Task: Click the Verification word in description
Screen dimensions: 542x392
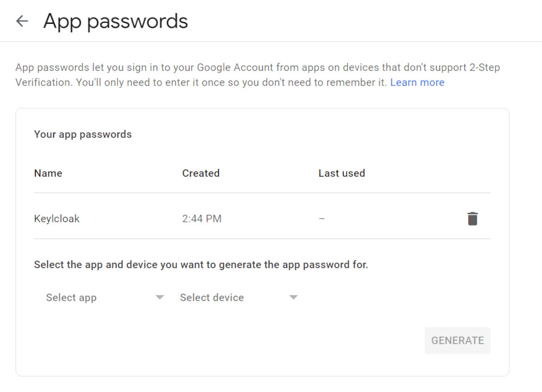Action: 44,82
